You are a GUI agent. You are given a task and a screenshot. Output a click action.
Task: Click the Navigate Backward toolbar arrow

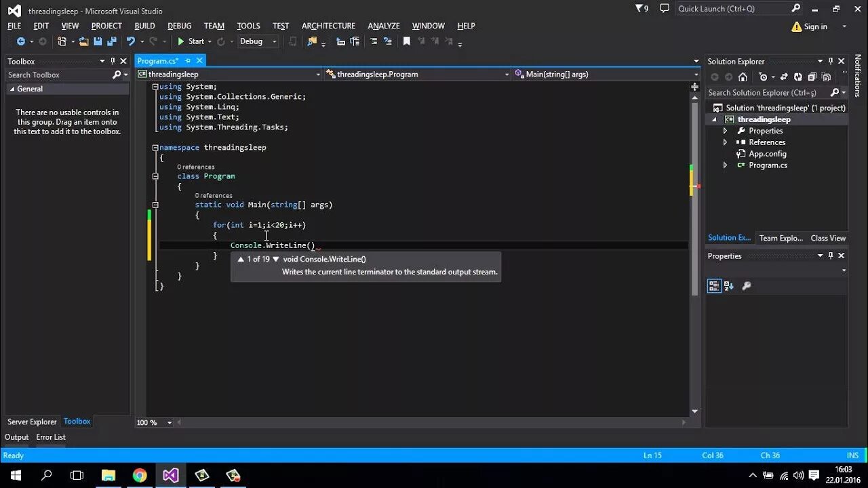tap(20, 41)
